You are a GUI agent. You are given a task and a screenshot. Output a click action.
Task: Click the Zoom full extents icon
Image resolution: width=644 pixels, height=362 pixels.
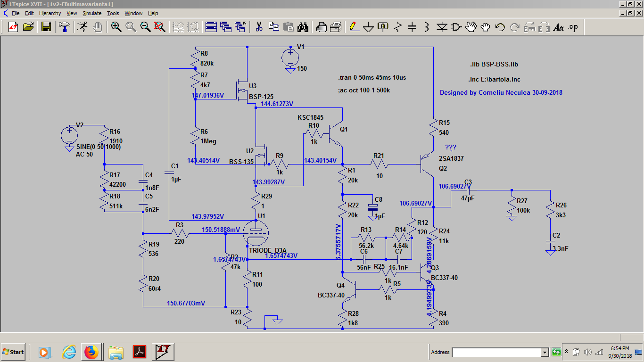160,27
